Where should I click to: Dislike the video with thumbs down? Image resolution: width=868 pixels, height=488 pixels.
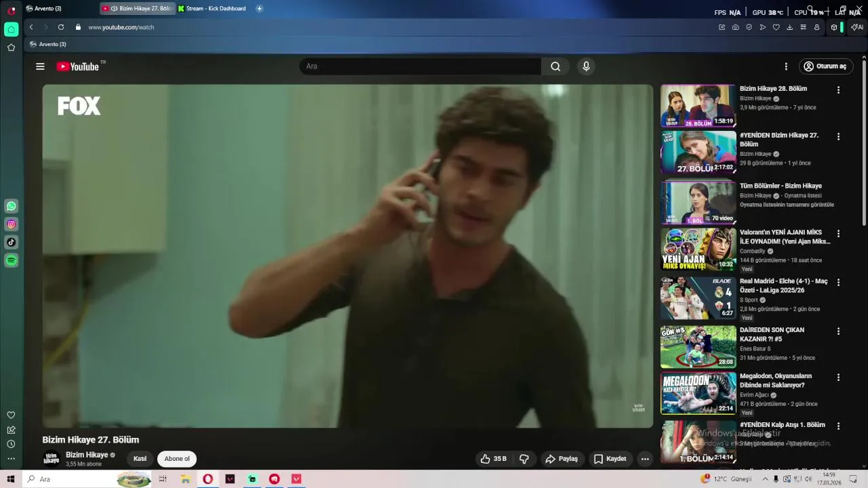[x=524, y=459]
